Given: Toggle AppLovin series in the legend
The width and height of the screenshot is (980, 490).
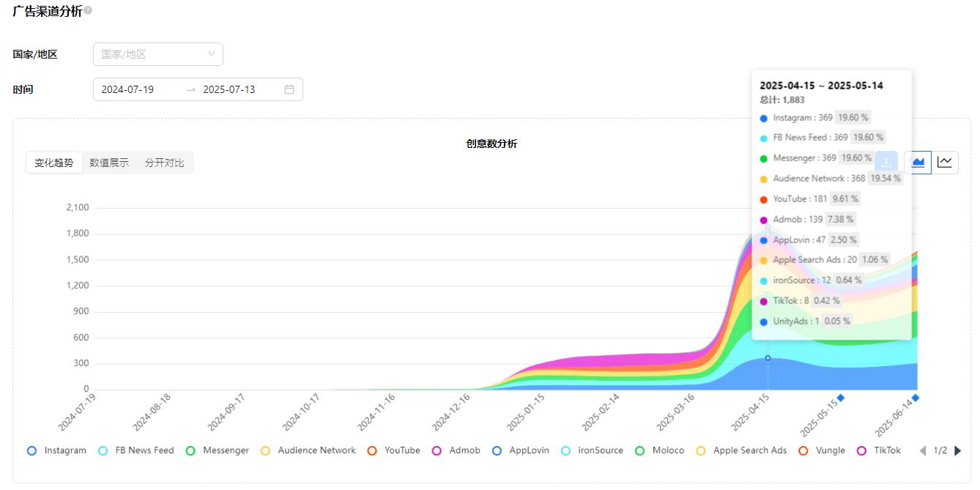Looking at the screenshot, I should tap(520, 450).
